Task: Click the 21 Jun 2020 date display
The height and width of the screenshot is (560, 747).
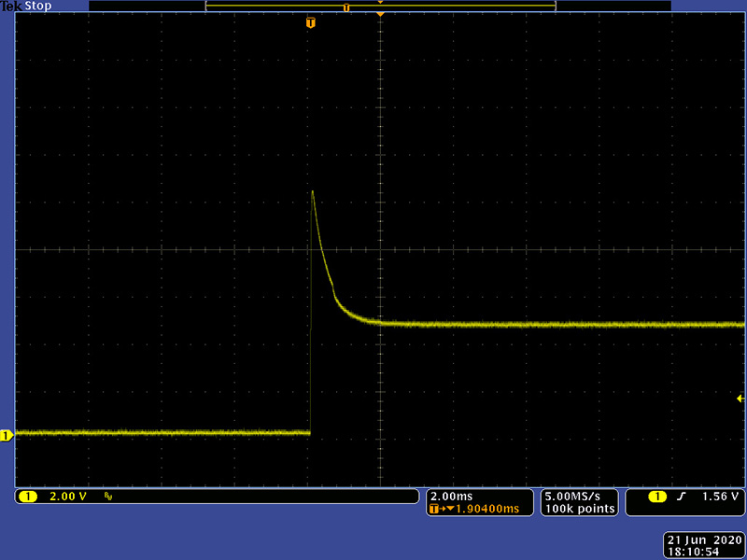Action: click(x=703, y=540)
